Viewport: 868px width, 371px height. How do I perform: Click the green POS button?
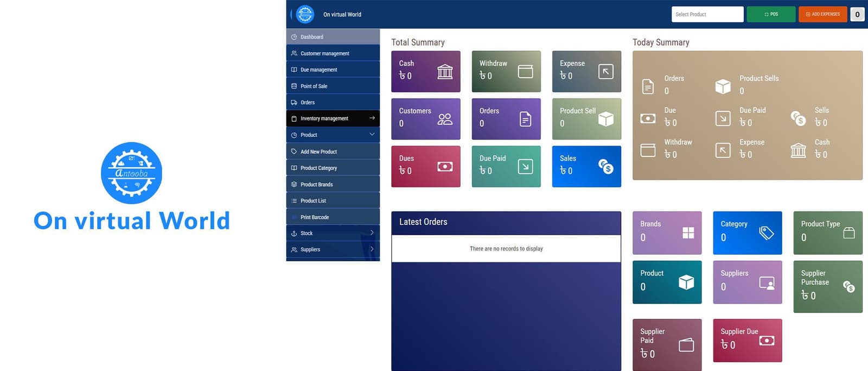pyautogui.click(x=771, y=14)
